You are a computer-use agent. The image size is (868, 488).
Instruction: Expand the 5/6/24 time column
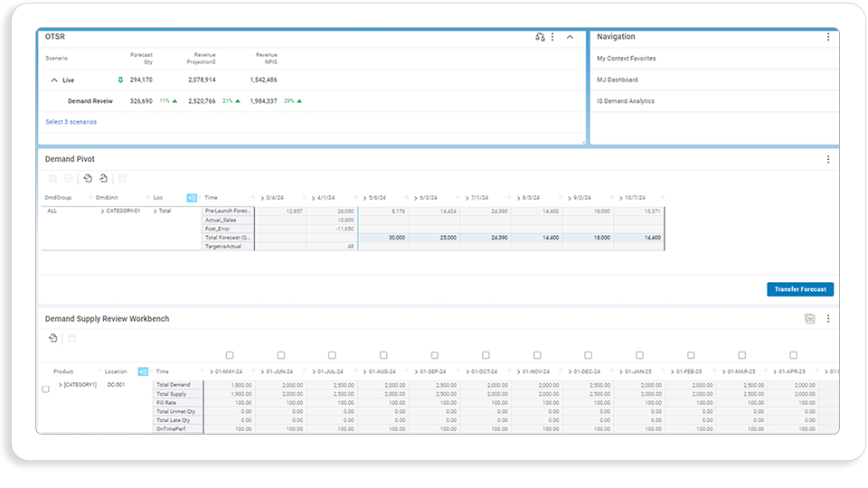(x=365, y=198)
